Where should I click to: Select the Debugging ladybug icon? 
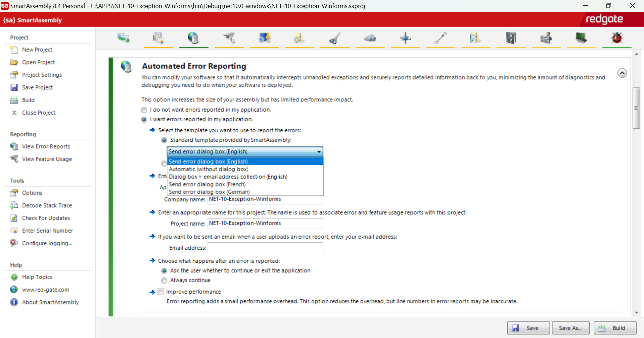[616, 38]
